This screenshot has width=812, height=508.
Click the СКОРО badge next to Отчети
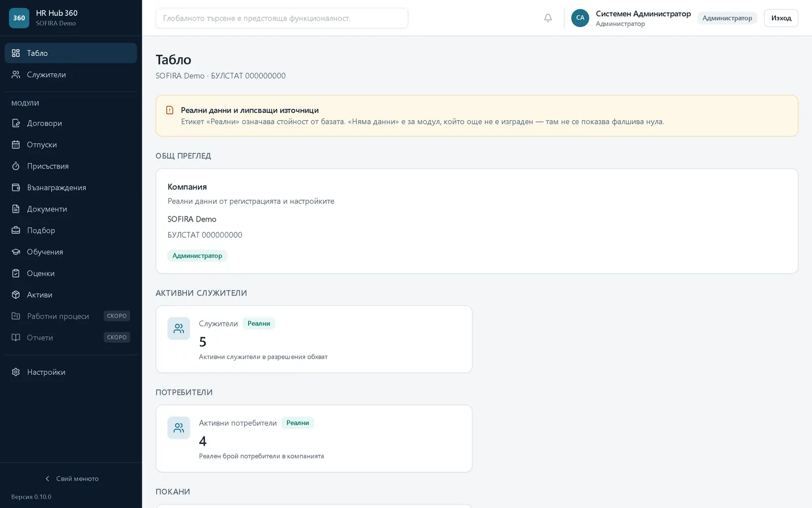click(117, 337)
